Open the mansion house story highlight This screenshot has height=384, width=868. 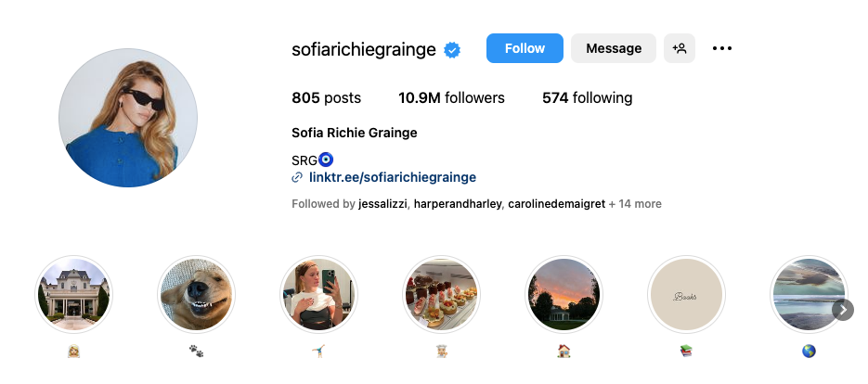pos(73,295)
